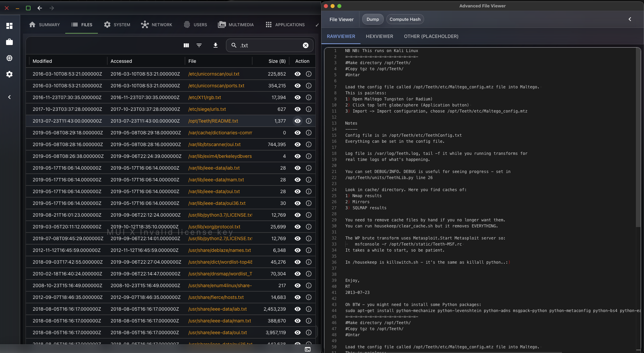The width and height of the screenshot is (644, 353).
Task: Collapse the left sidebar with chevron
Action: [x=9, y=97]
